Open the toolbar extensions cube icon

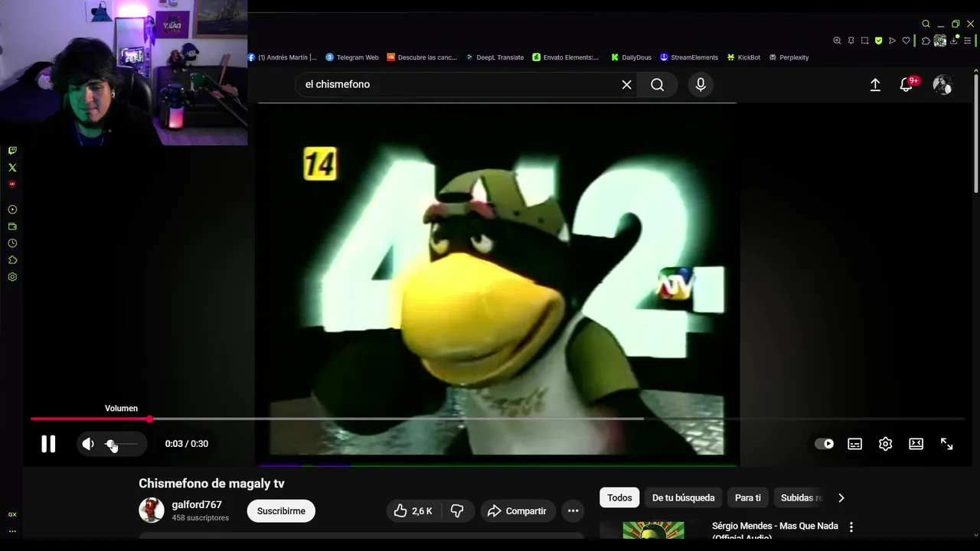(x=926, y=41)
